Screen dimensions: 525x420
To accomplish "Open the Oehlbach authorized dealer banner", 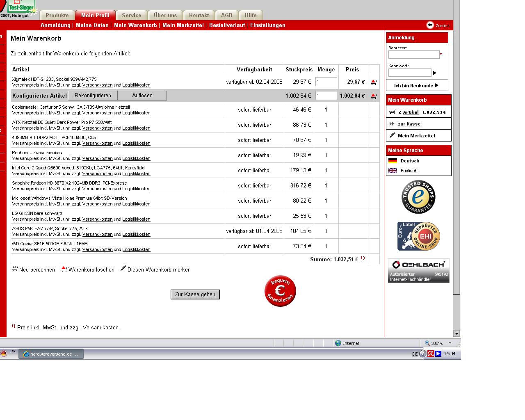I will click(418, 271).
